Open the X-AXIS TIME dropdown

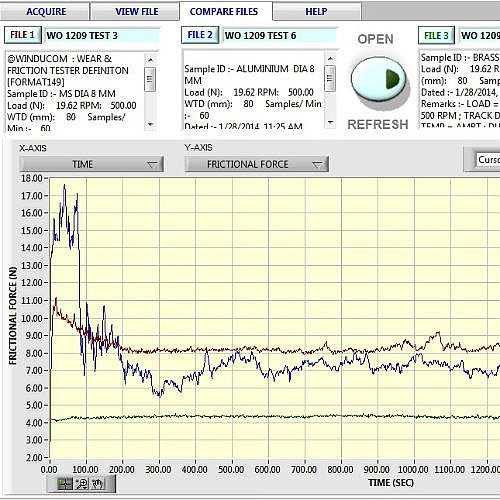92,164
